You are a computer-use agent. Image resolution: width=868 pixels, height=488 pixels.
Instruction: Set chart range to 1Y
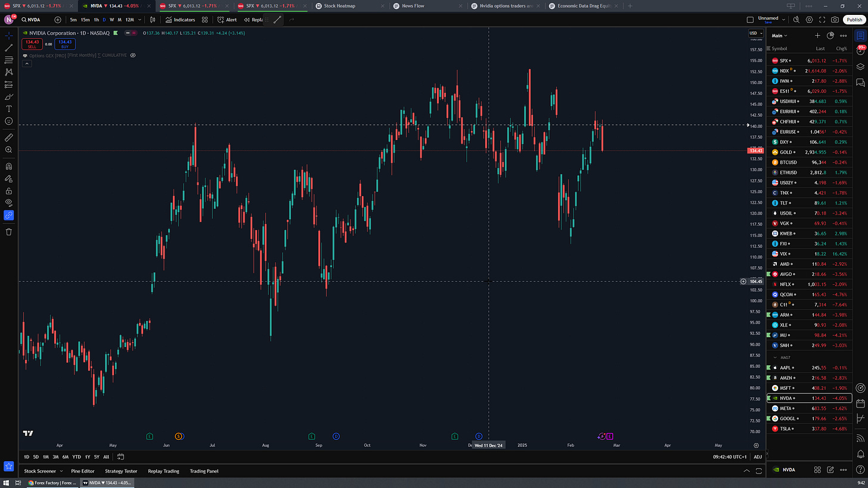(87, 457)
